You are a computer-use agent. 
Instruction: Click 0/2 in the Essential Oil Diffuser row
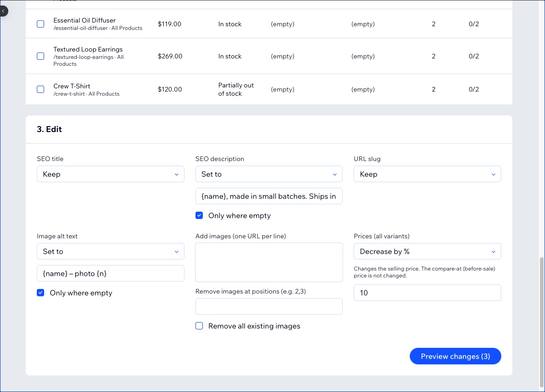click(x=474, y=24)
